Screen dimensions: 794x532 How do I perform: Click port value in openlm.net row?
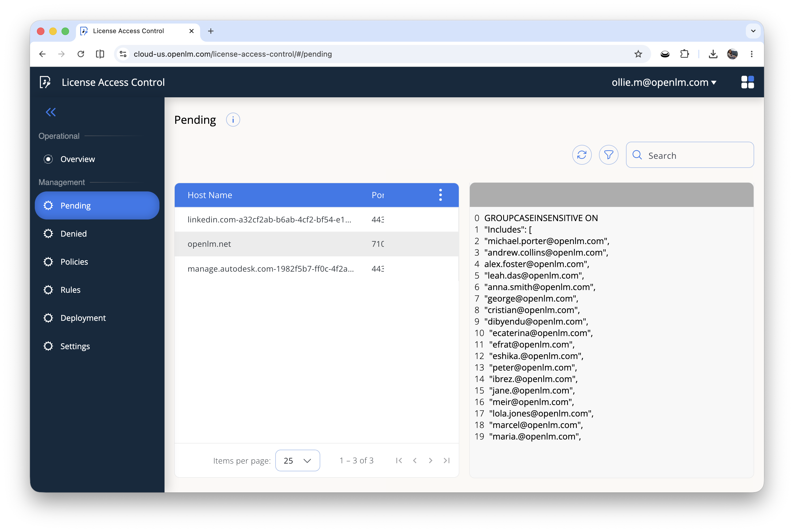click(377, 244)
